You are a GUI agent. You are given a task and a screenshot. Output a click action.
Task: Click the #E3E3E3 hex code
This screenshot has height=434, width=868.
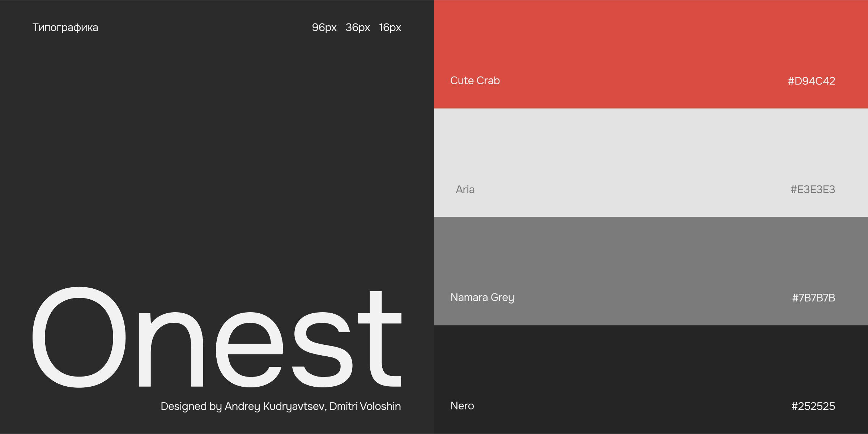(813, 189)
